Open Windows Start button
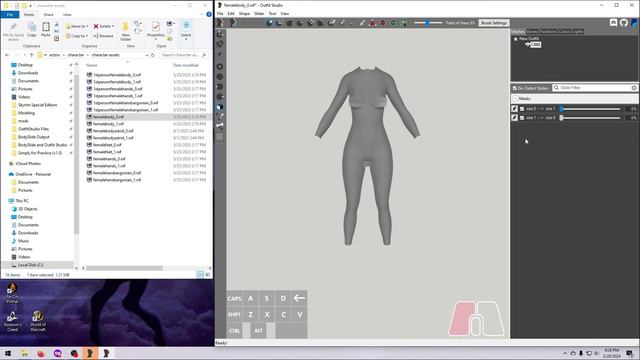The height and width of the screenshot is (360, 640). [8, 353]
